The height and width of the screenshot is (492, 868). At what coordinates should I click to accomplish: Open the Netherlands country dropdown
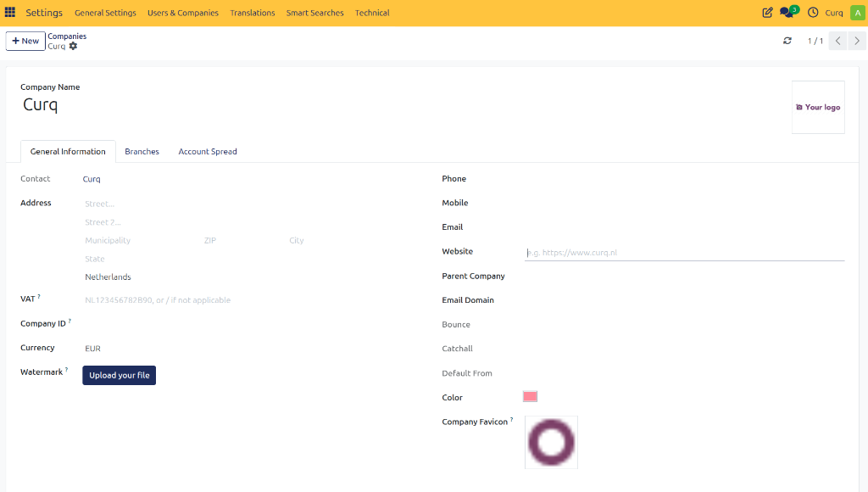click(249, 277)
